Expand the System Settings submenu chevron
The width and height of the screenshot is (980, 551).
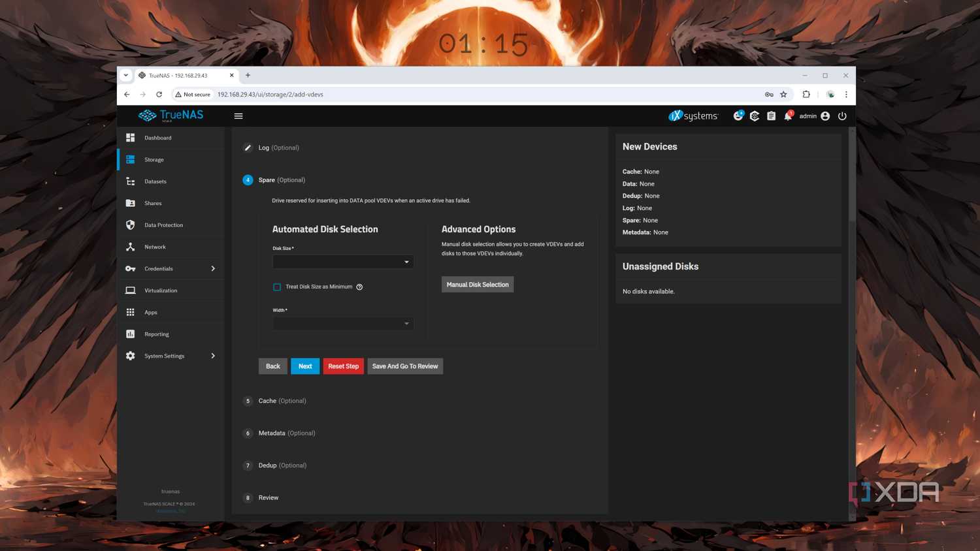tap(213, 356)
